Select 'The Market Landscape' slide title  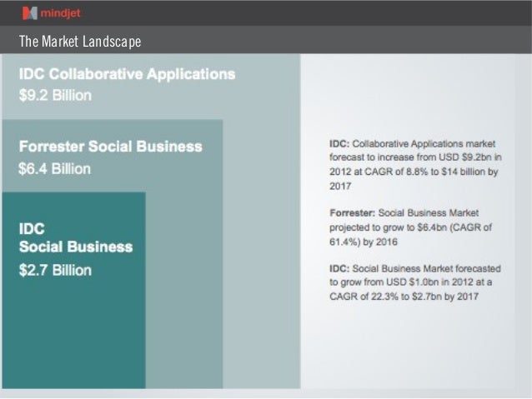80,42
